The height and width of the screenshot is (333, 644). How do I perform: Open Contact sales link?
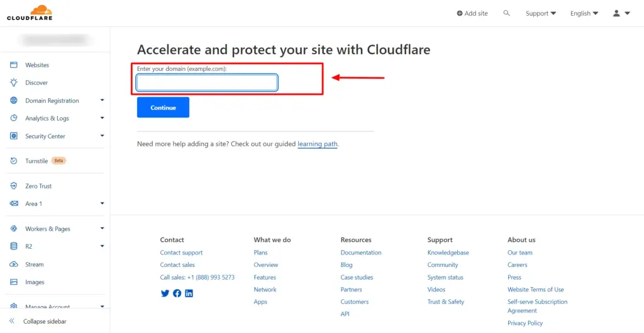tap(177, 265)
